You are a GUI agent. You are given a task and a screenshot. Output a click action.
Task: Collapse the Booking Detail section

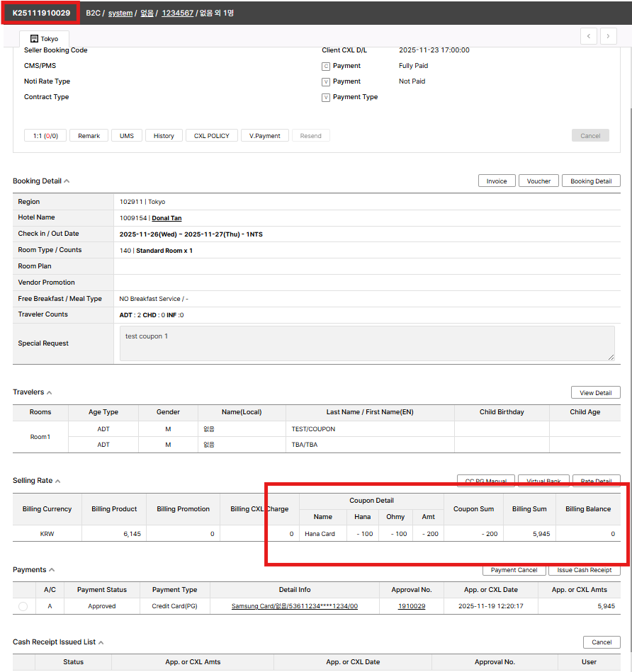pos(67,181)
